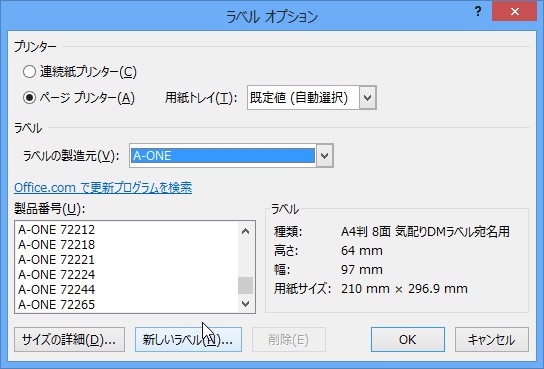Select A-ONE 72218 in product list
The image size is (544, 369).
coord(127,245)
